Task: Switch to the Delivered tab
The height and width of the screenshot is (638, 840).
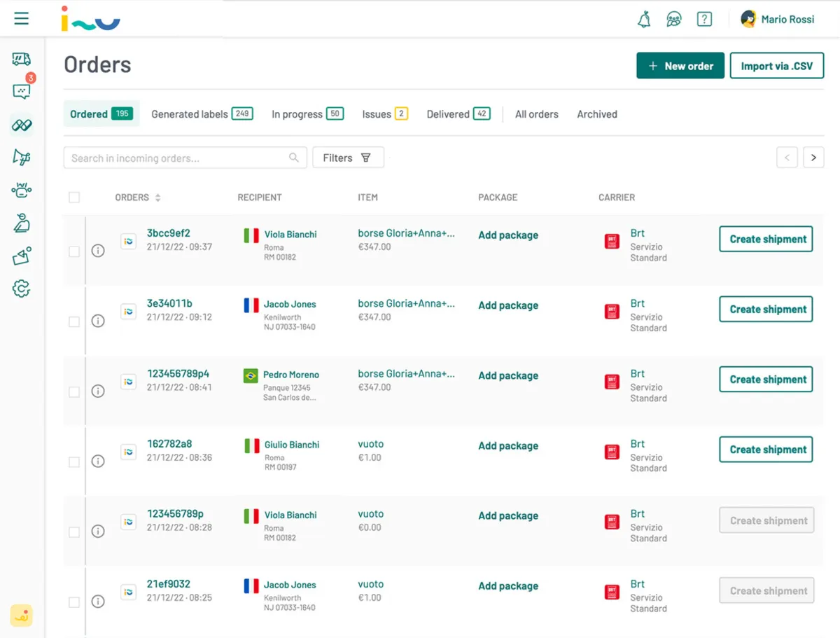Action: click(x=458, y=113)
